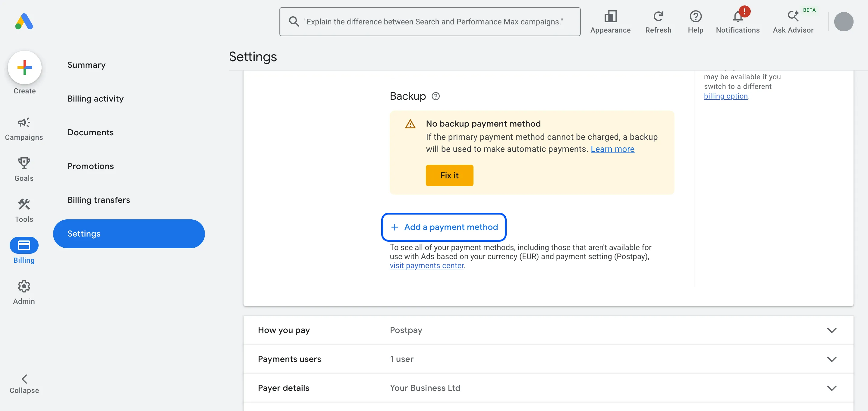Click the 'How you pay' label
Image resolution: width=868 pixels, height=411 pixels.
coord(284,330)
